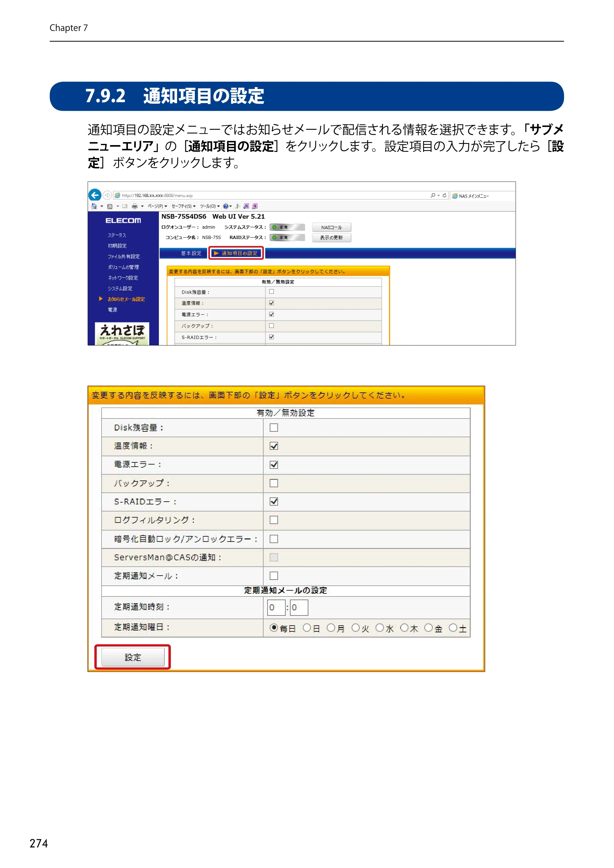Viewport: 614px width, 868px height.
Task: Open the セーフティ(S) dropdown menu
Action: [183, 206]
